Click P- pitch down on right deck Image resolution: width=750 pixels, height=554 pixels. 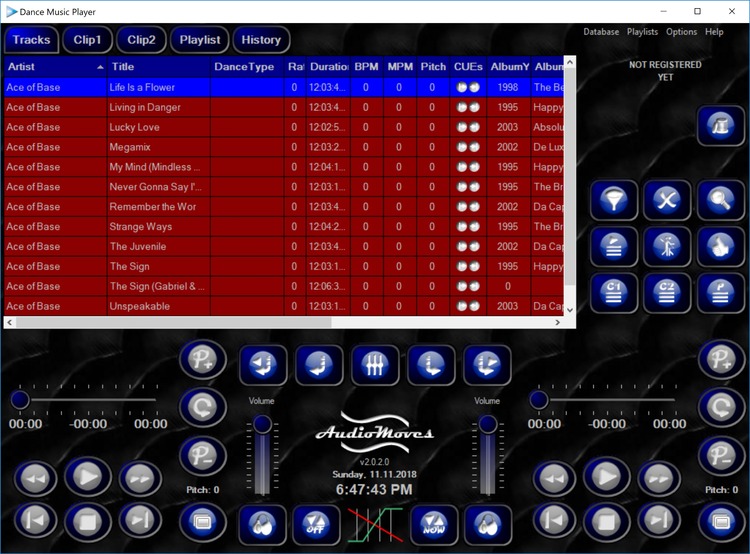(x=721, y=455)
